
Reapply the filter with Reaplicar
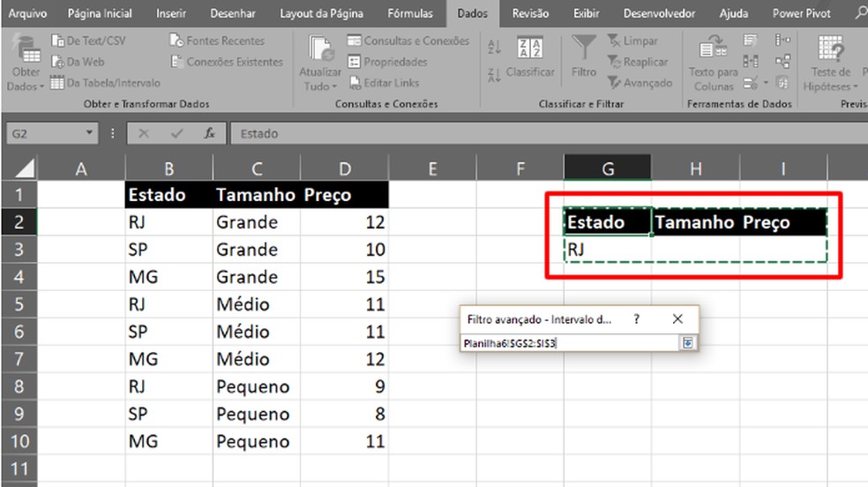[x=638, y=62]
